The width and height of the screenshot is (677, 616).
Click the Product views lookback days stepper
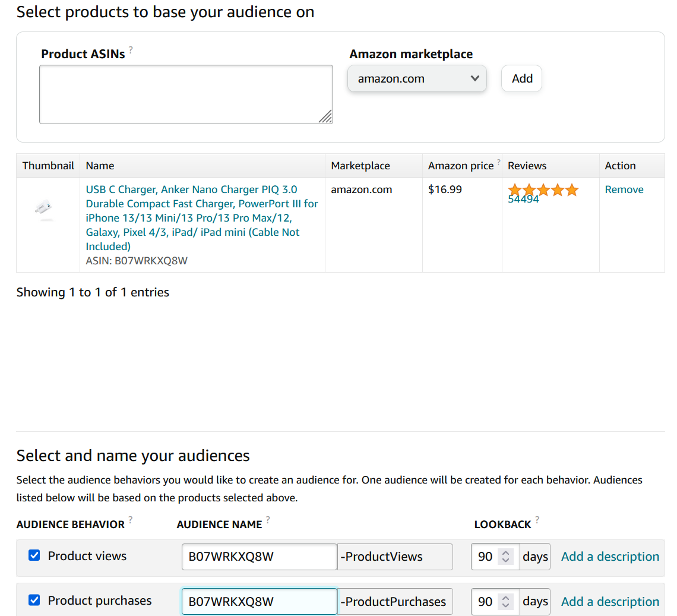tap(505, 557)
